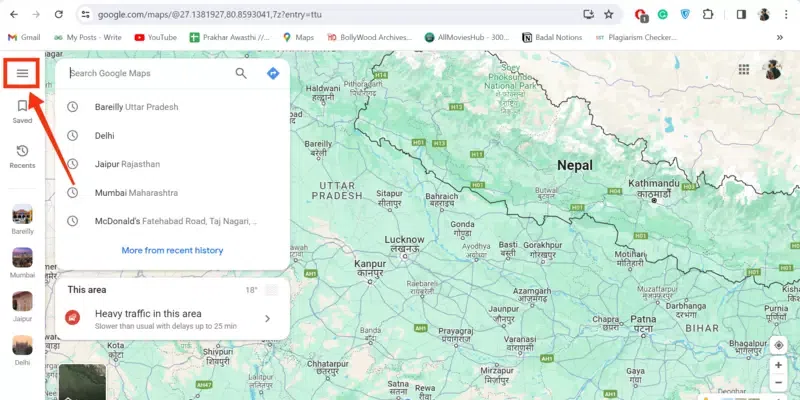
Task: Click the search magnifier icon
Action: [x=241, y=73]
